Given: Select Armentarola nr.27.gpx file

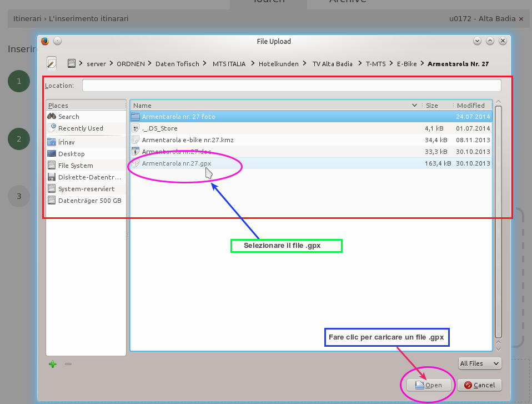Looking at the screenshot, I should click(x=177, y=163).
